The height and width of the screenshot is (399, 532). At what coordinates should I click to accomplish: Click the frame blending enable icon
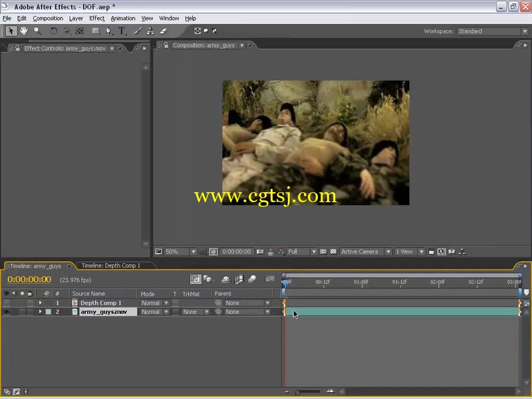pos(239,279)
